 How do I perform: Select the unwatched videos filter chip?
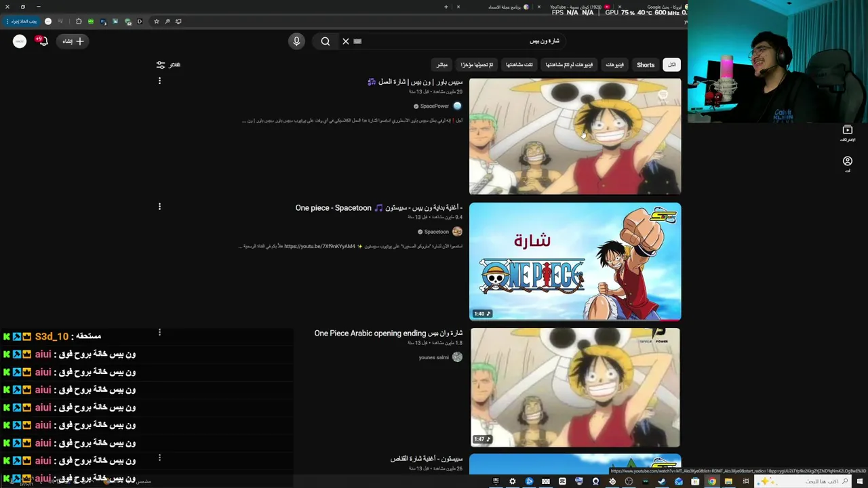point(569,64)
